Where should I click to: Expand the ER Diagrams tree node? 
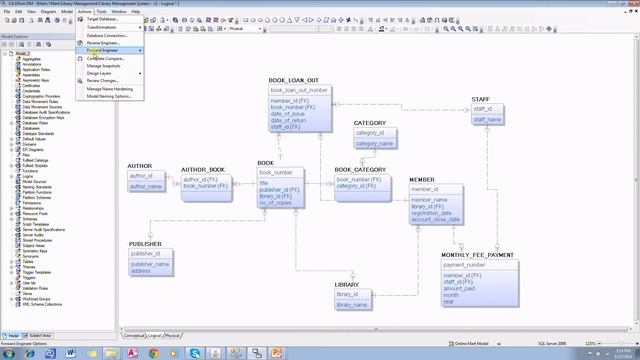click(12, 150)
